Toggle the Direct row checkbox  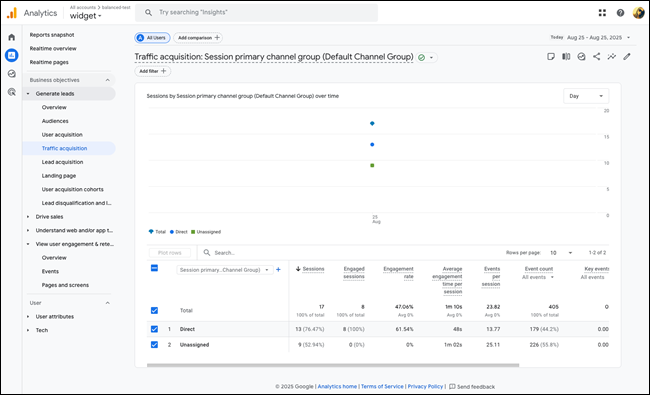(x=154, y=329)
